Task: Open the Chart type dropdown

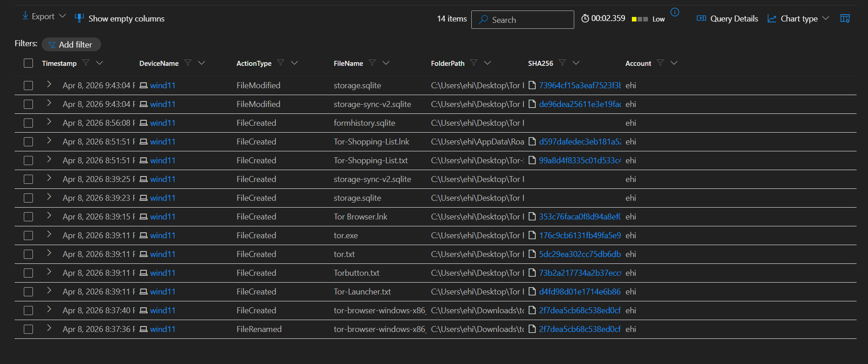Action: [798, 19]
